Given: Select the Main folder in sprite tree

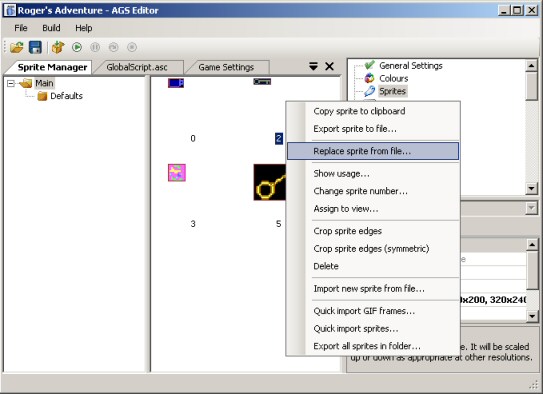Looking at the screenshot, I should coord(44,83).
